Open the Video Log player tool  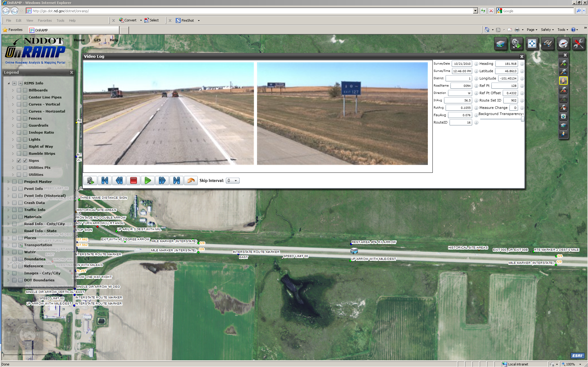click(516, 44)
